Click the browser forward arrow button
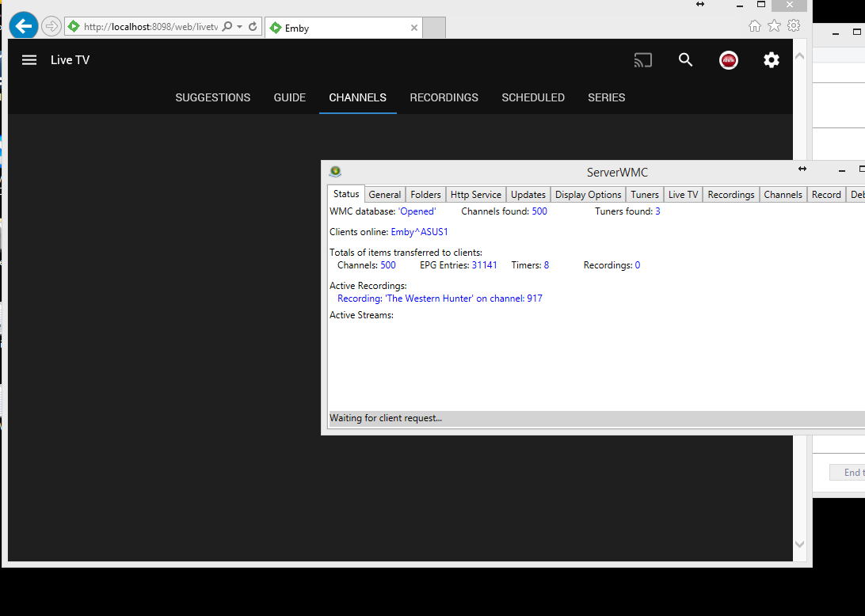Image resolution: width=865 pixels, height=616 pixels. (x=51, y=26)
